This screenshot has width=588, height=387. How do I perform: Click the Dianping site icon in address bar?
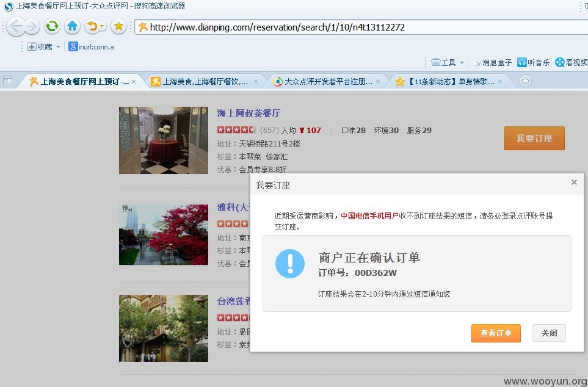pyautogui.click(x=143, y=27)
